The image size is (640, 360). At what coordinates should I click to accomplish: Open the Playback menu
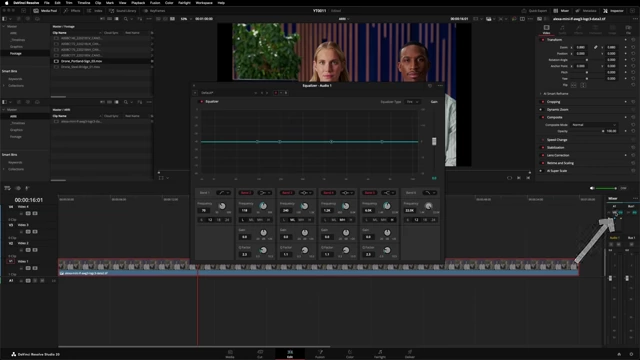(138, 3)
